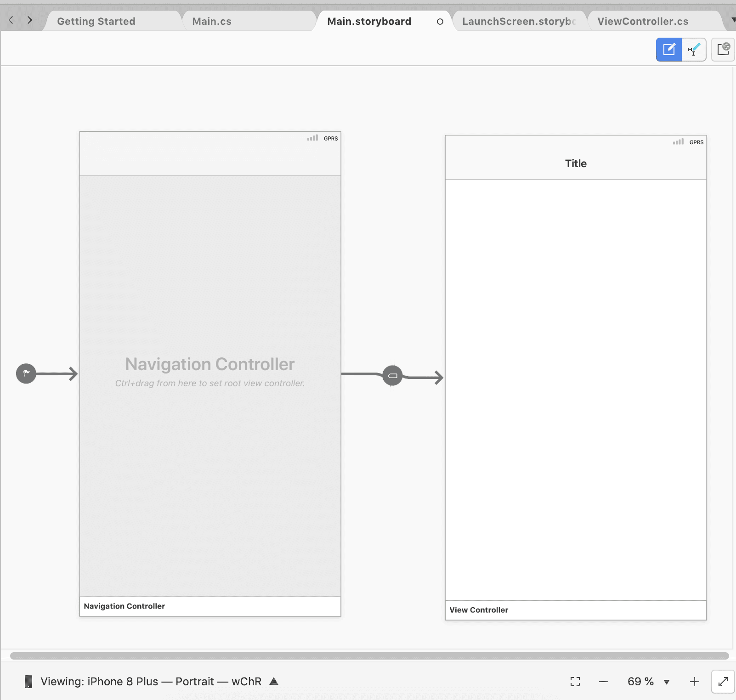
Task: Switch to the ViewController.cs tab
Action: click(x=642, y=21)
